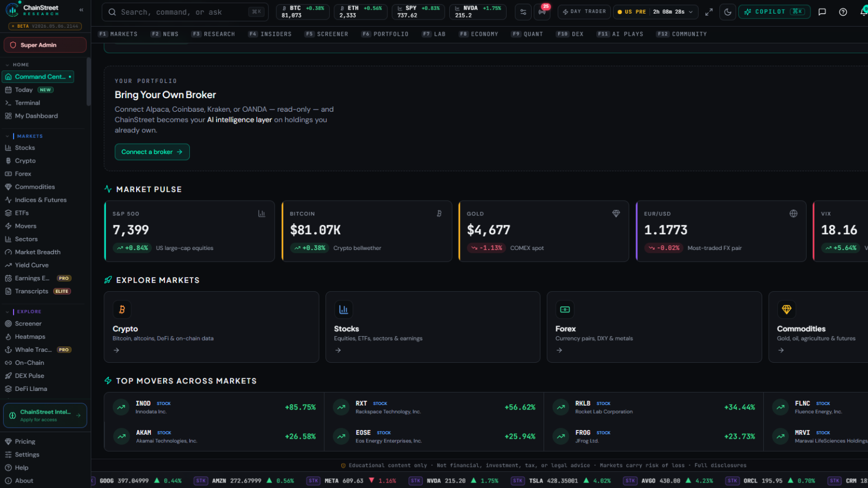Click the NVDA ticker chip in header
This screenshot has height=488, width=868.
[478, 12]
